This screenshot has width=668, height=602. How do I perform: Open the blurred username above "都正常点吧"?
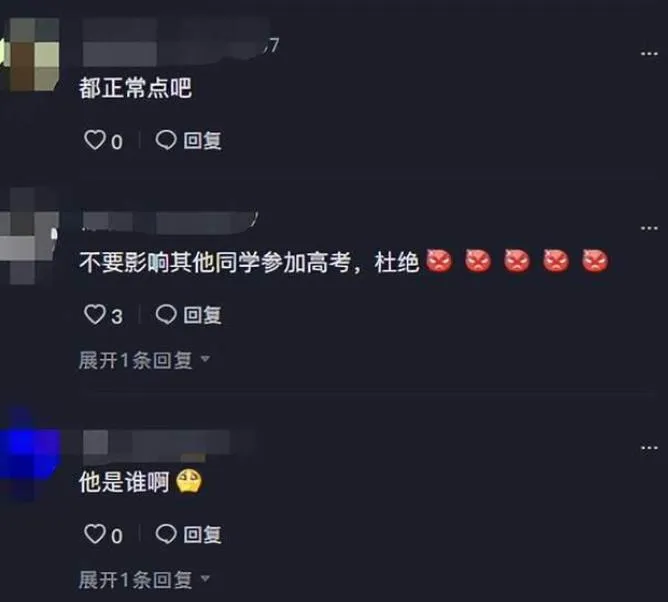coord(175,42)
